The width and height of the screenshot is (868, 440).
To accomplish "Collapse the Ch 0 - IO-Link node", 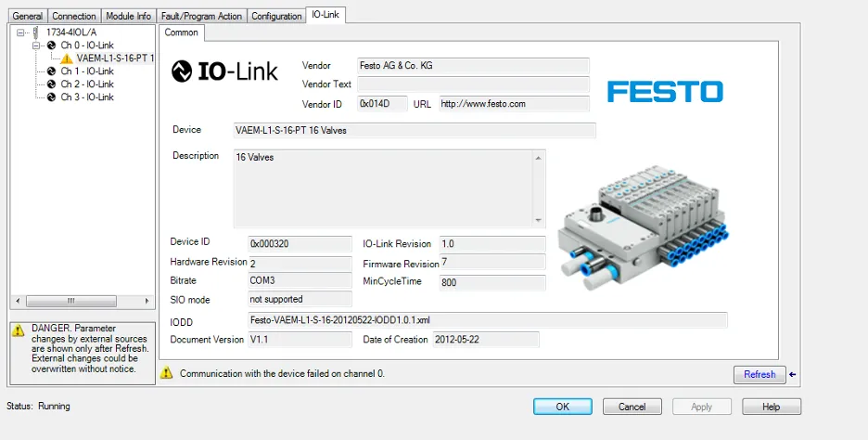I will [36, 45].
